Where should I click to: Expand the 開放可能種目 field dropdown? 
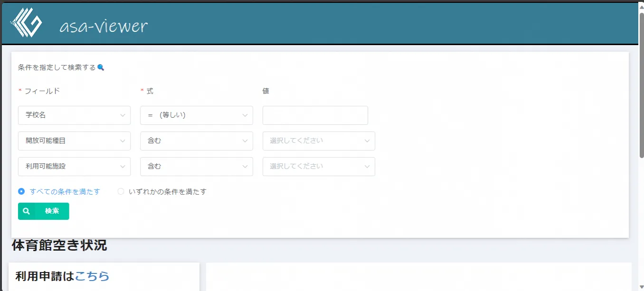[74, 141]
